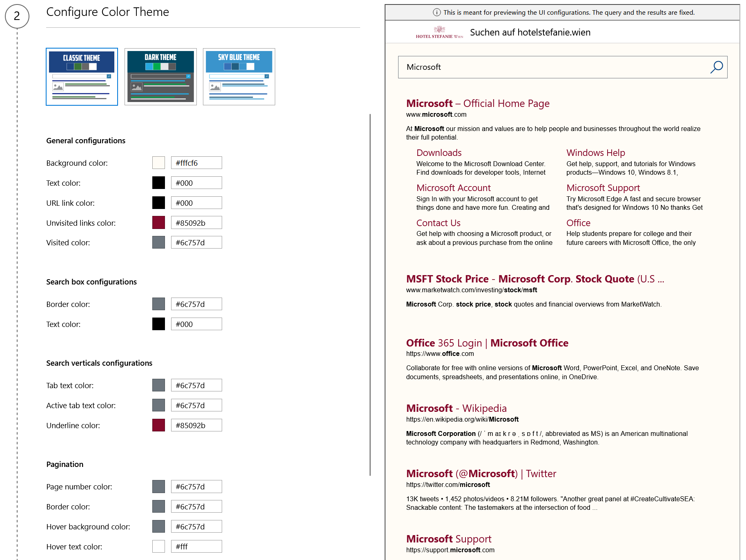Open the URL link color swatch

158,203
